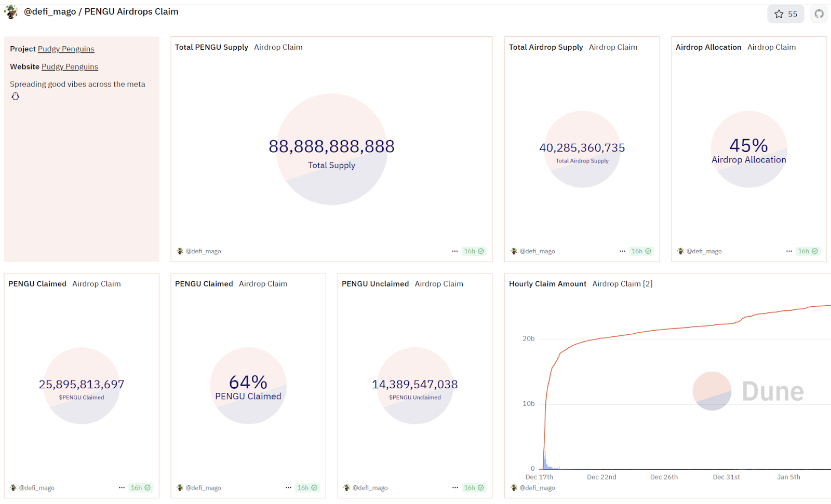Open the Pudgy Penguins project link

pos(66,49)
